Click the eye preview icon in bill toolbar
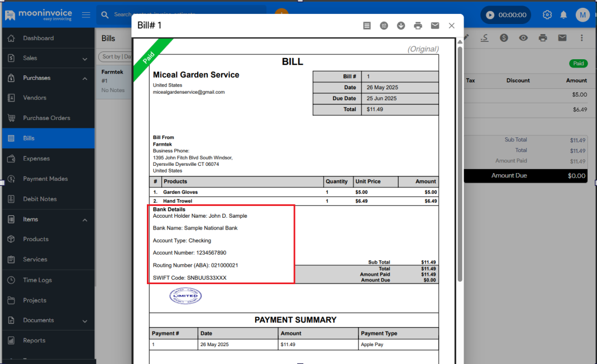597x364 pixels. tap(523, 38)
